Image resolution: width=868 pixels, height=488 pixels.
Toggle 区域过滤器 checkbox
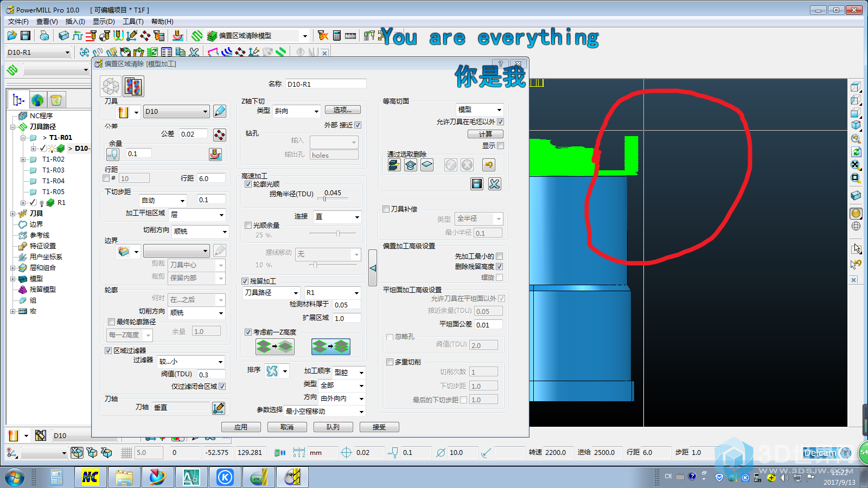pyautogui.click(x=108, y=350)
